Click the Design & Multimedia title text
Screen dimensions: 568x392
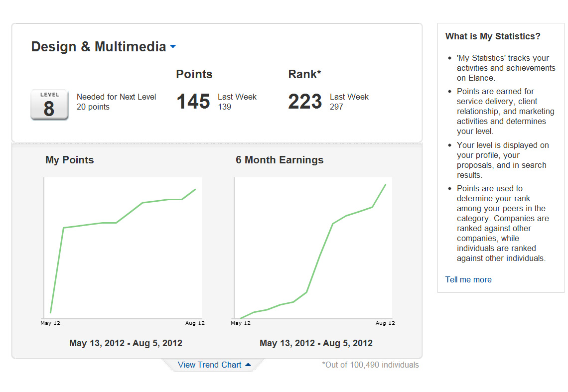point(98,47)
